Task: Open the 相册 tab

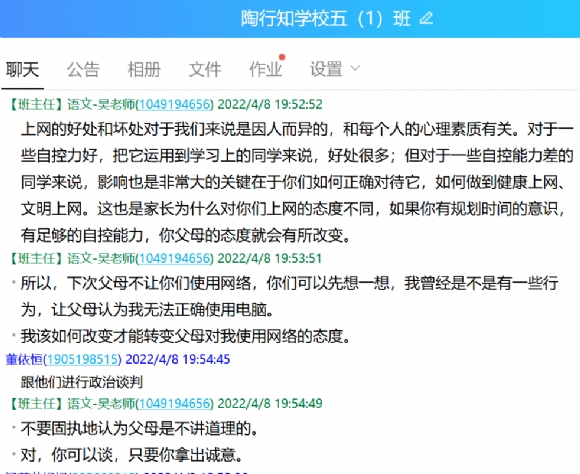Action: click(x=144, y=69)
